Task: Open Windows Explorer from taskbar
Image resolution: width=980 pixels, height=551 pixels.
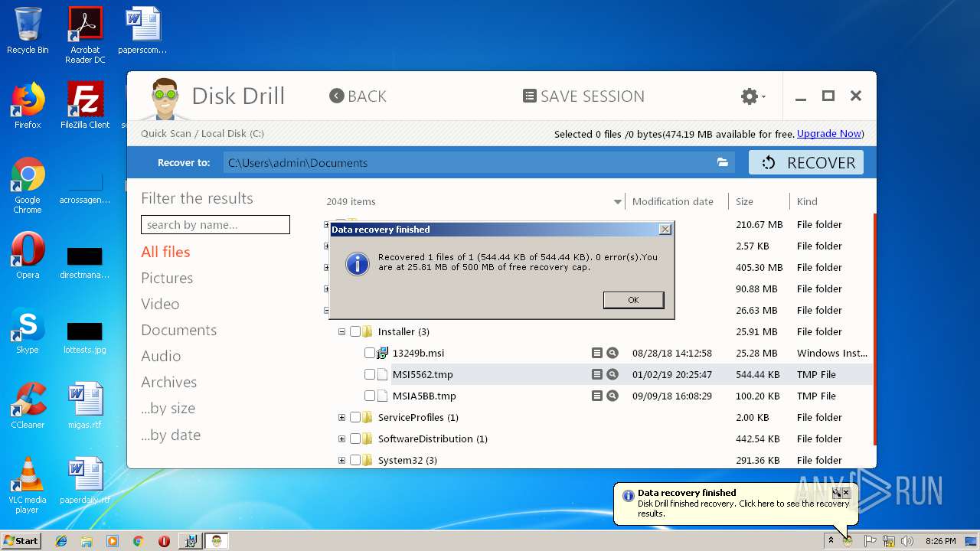Action: tap(87, 541)
